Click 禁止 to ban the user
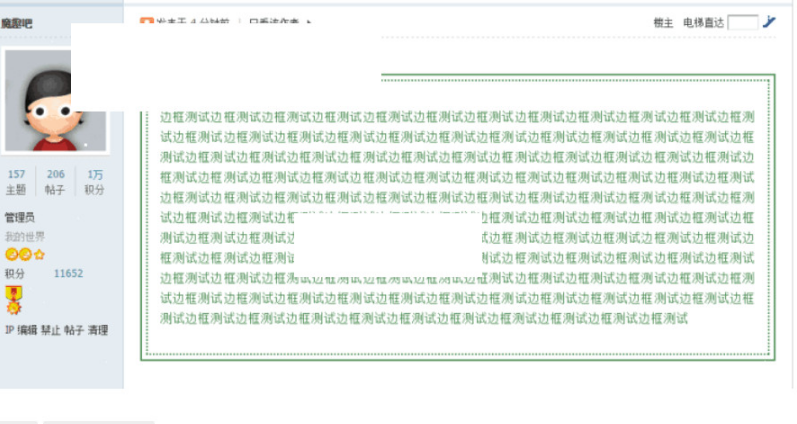The height and width of the screenshot is (424, 797). pos(50,330)
